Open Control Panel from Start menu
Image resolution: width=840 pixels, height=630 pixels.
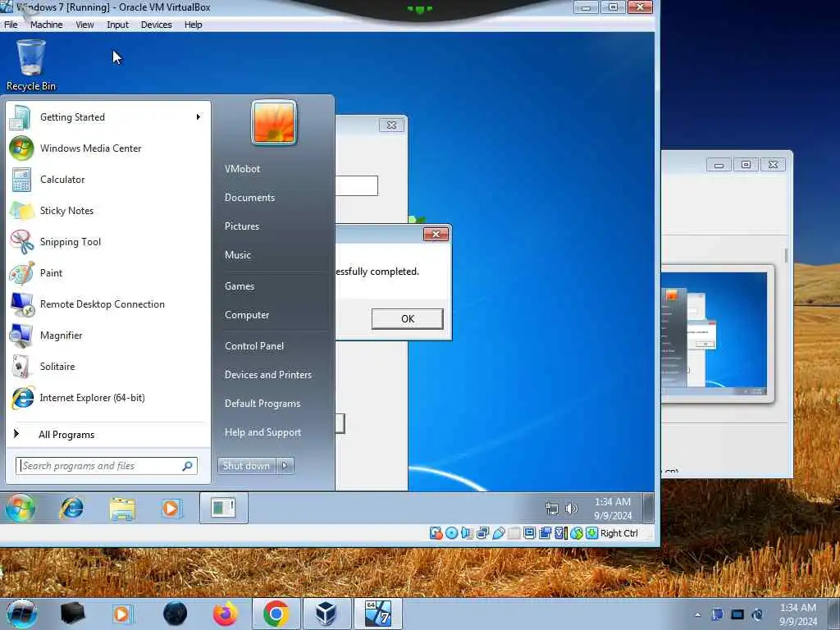point(254,346)
